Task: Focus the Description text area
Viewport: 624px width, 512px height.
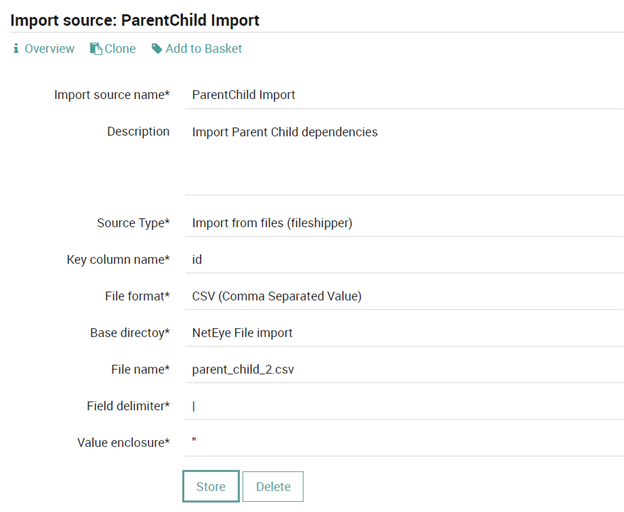Action: (404, 157)
